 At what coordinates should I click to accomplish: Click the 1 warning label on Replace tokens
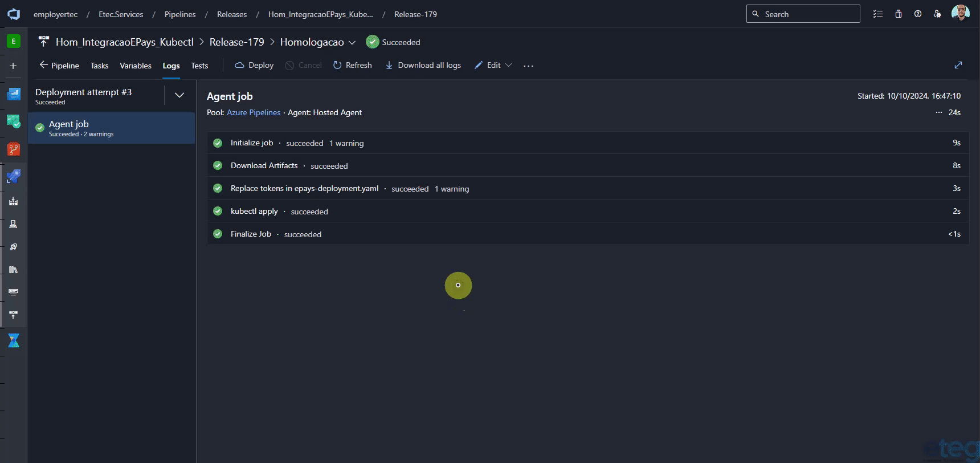click(452, 189)
